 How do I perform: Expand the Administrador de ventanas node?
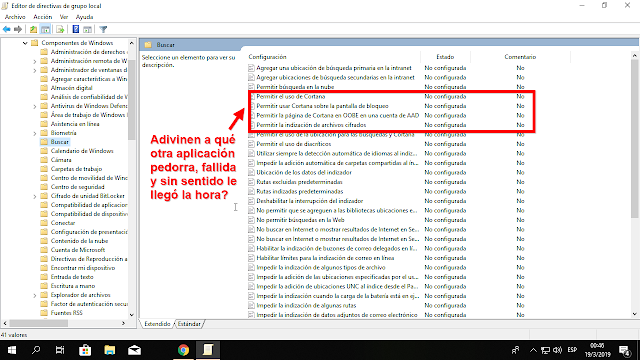(x=34, y=70)
